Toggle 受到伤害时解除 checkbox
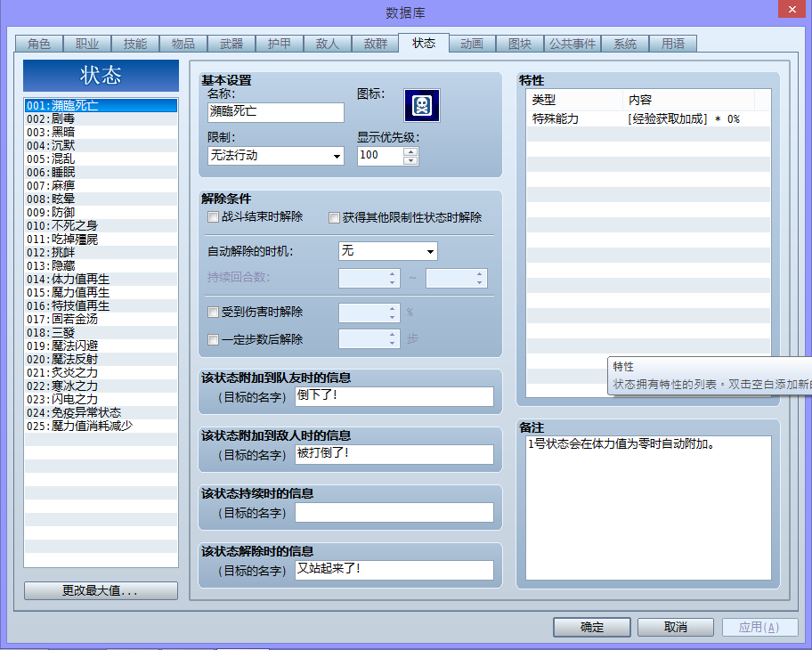Screen dimensions: 812x650 click(x=213, y=312)
